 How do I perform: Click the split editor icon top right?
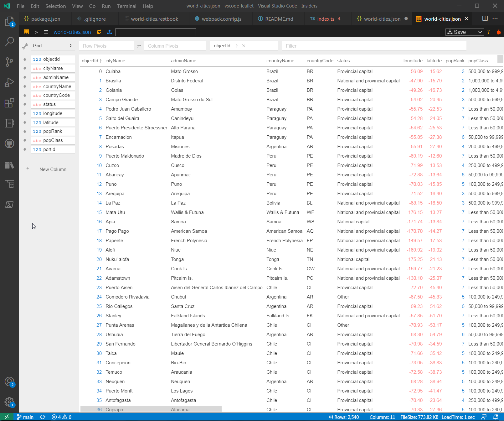(485, 18)
